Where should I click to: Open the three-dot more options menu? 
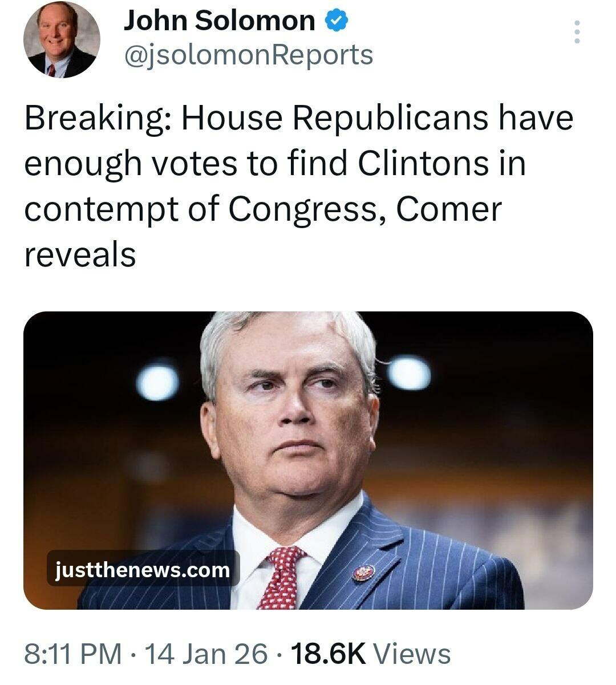tap(577, 32)
